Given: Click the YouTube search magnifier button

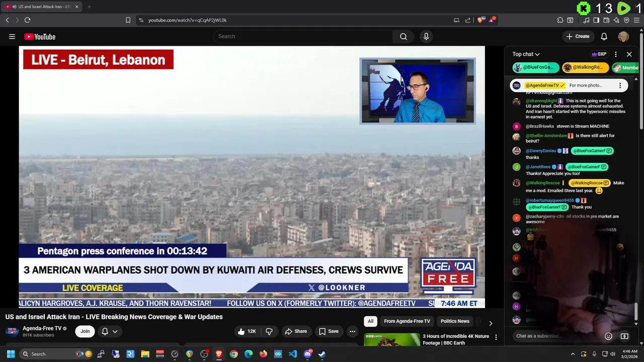Looking at the screenshot, I should tap(404, 36).
